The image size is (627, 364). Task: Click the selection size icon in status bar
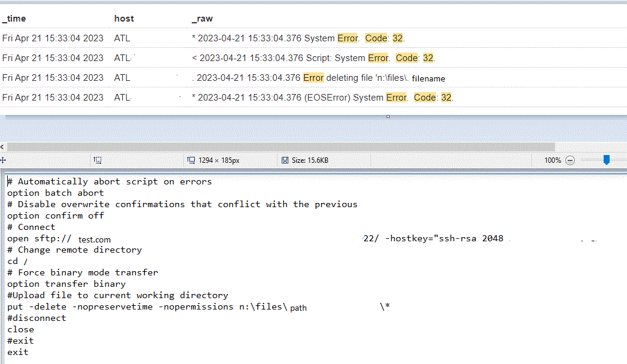coord(98,160)
